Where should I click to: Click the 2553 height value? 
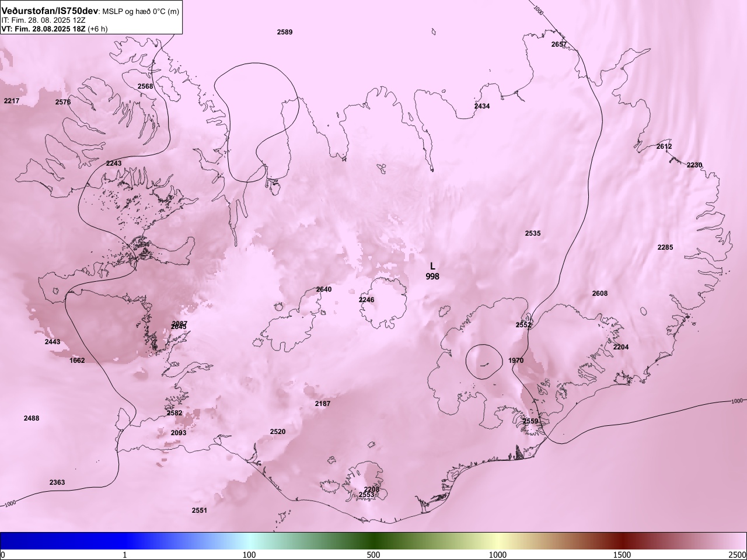coord(366,495)
